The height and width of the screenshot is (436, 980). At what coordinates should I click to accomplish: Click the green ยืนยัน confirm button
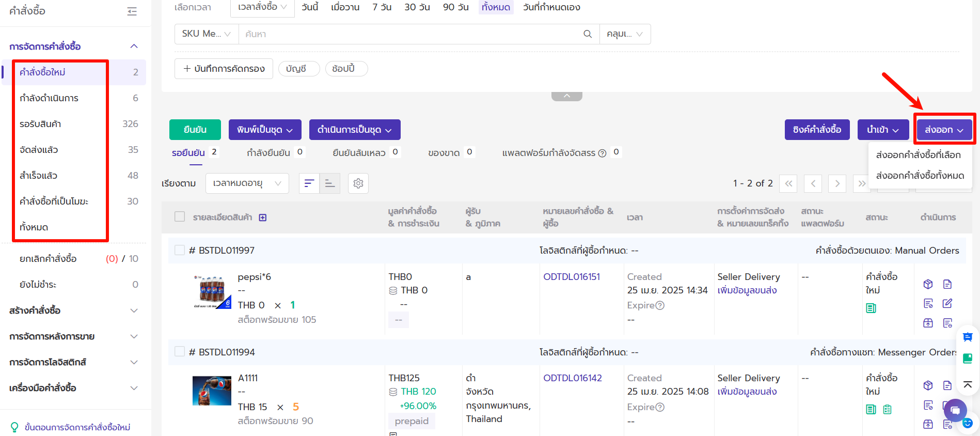(x=195, y=130)
